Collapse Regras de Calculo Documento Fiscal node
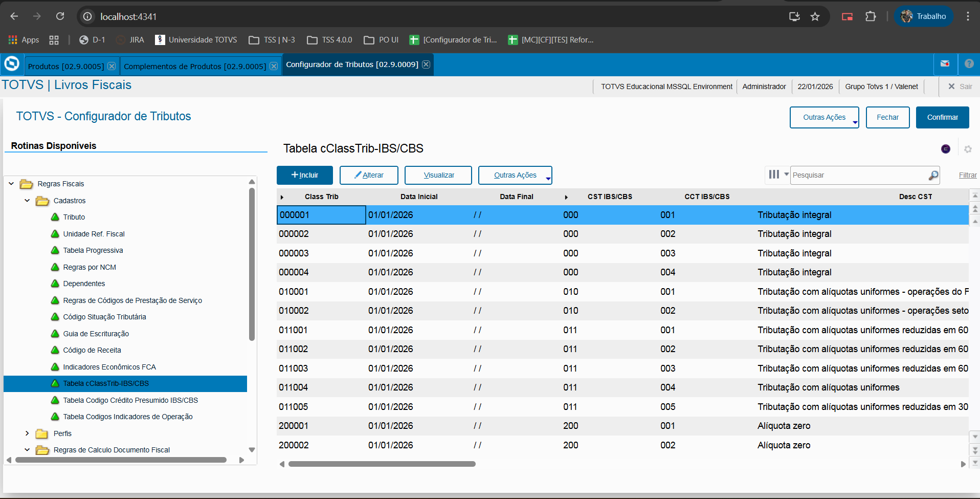 [x=27, y=450]
